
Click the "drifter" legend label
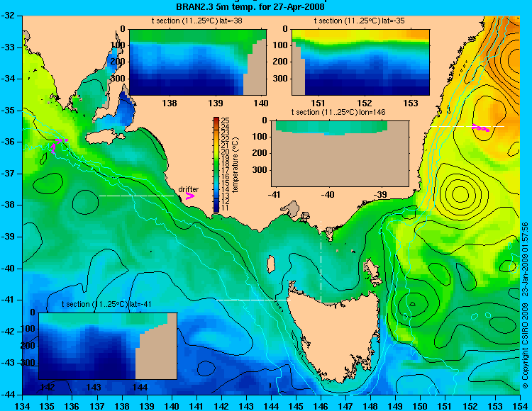coord(189,189)
